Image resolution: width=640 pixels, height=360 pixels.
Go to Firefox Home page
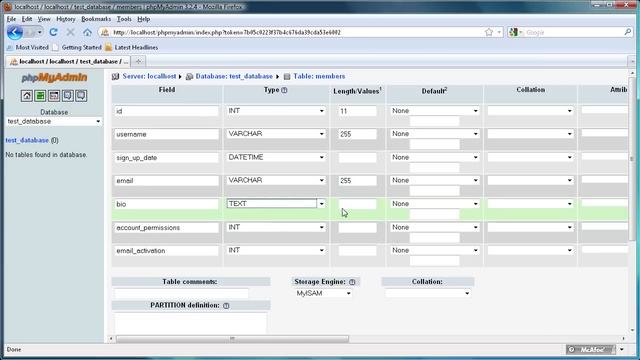87,32
